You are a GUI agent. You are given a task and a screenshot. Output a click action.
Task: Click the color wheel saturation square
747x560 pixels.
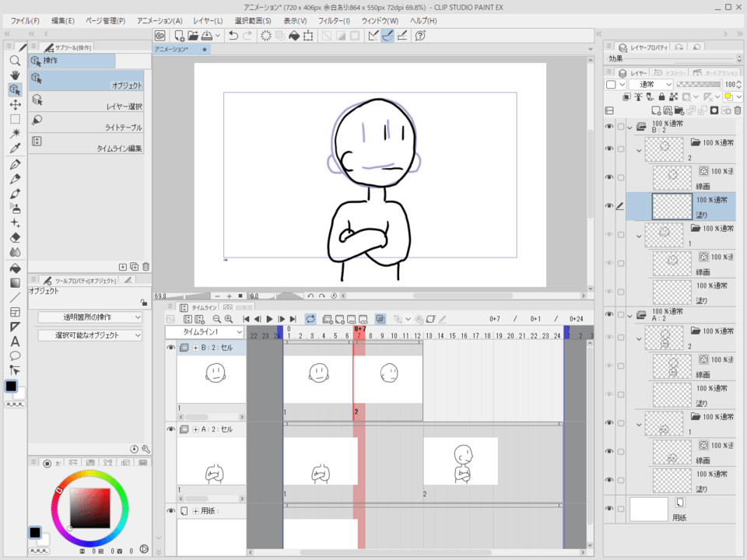[90, 508]
